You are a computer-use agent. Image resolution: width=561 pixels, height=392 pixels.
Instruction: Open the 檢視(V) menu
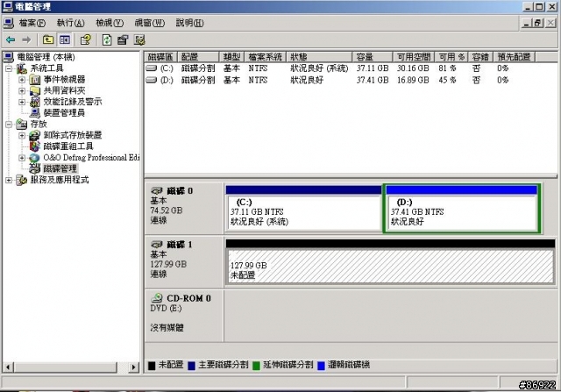point(110,24)
